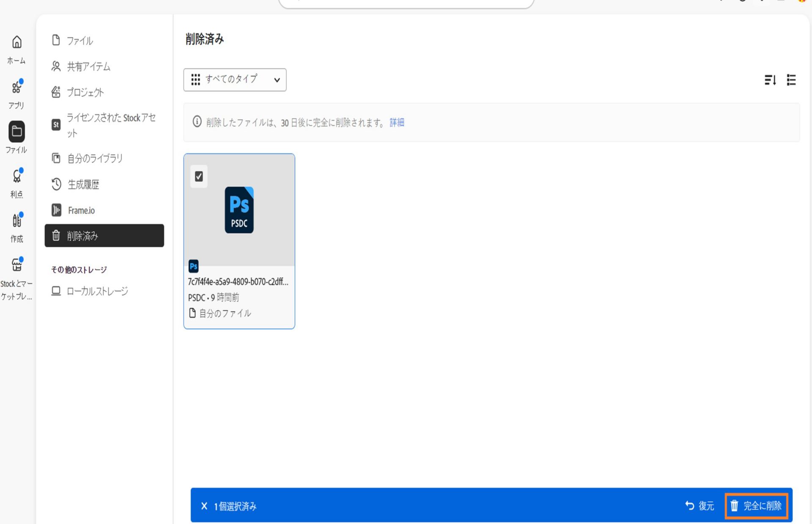
Task: Click file name 7c7f4f4e-a5a9-4809-b070-c2dff...
Action: click(x=238, y=282)
